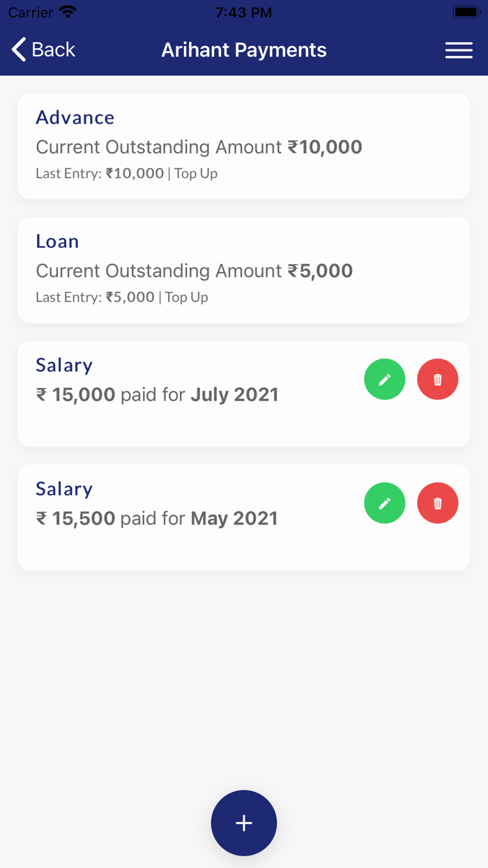The height and width of the screenshot is (868, 488).
Task: Delete the Salary entry for July 2021
Action: pyautogui.click(x=437, y=379)
